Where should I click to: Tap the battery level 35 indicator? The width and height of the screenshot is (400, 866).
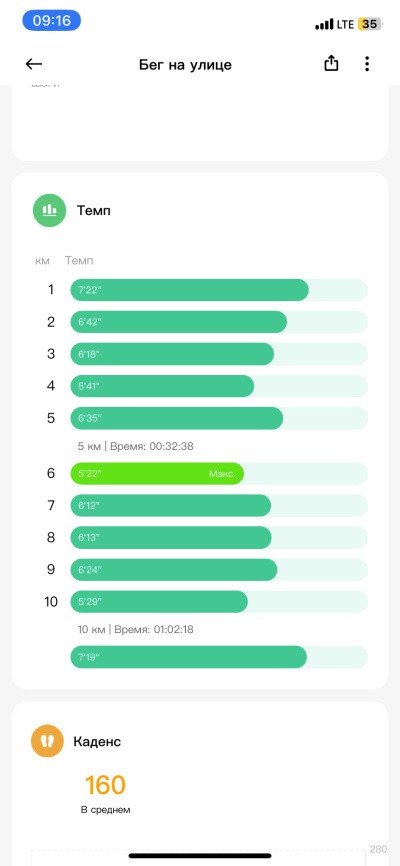point(369,24)
